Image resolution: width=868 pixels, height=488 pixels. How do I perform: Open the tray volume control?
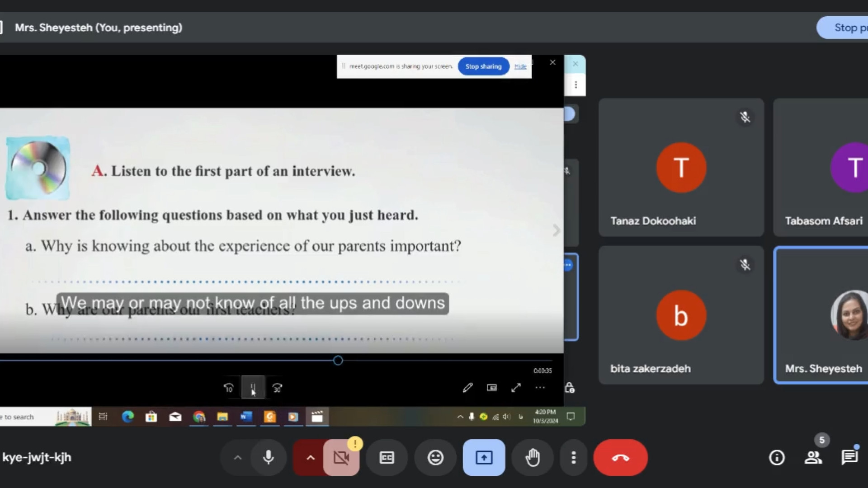pyautogui.click(x=506, y=417)
